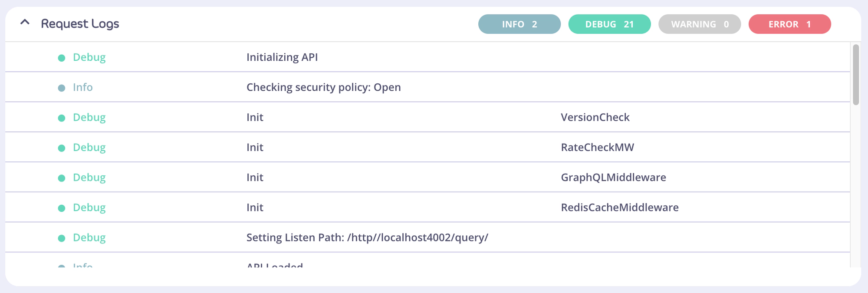Click the log list scrollbar thumb
Image resolution: width=868 pixels, height=293 pixels.
coord(855,75)
